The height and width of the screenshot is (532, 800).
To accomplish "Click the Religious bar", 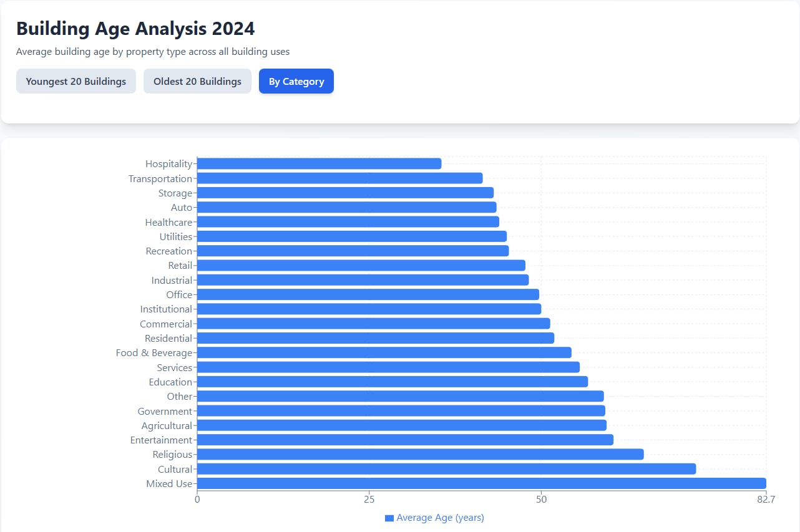I will pyautogui.click(x=420, y=454).
